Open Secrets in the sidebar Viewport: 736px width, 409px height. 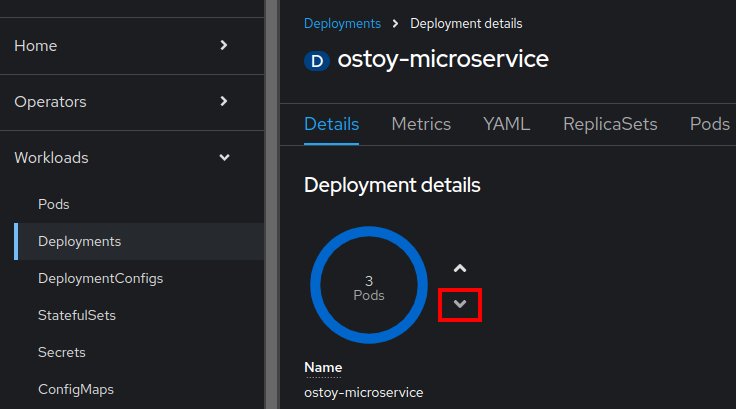pos(61,352)
